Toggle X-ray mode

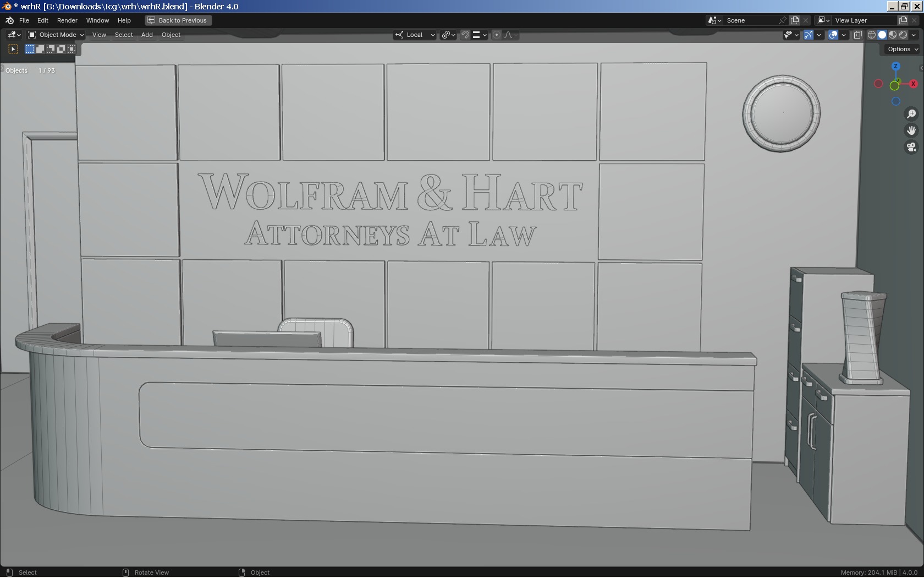(x=857, y=35)
